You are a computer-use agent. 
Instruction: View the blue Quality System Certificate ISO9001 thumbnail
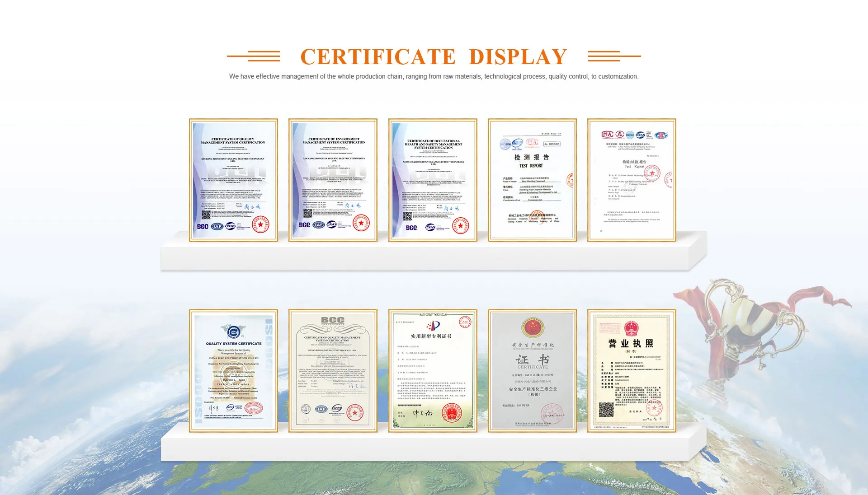[233, 370]
